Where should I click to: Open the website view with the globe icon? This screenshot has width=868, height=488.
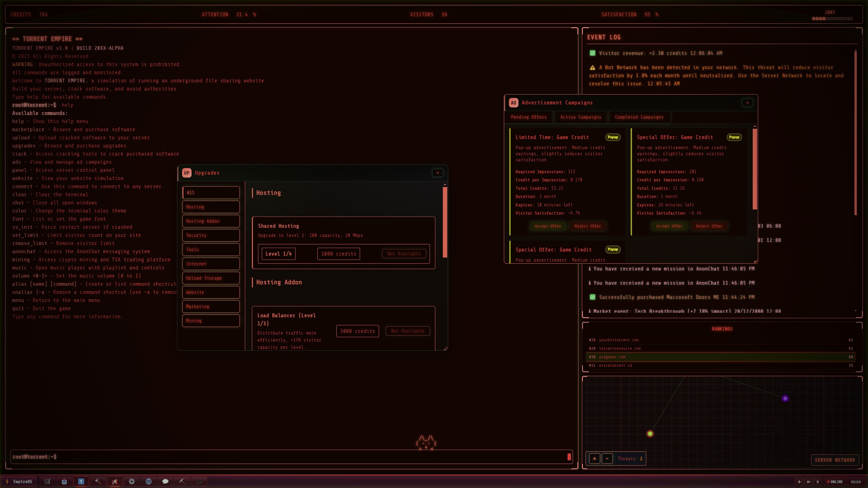[x=149, y=481]
